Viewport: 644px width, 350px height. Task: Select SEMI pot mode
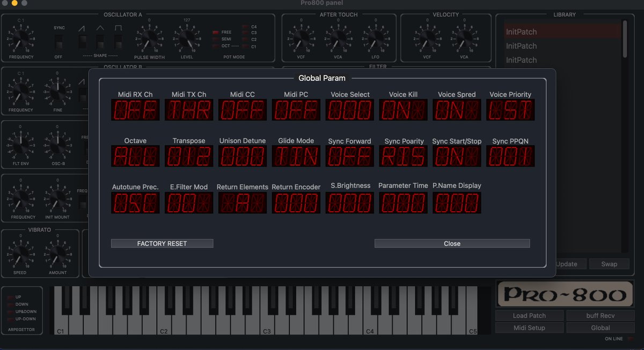tap(216, 39)
